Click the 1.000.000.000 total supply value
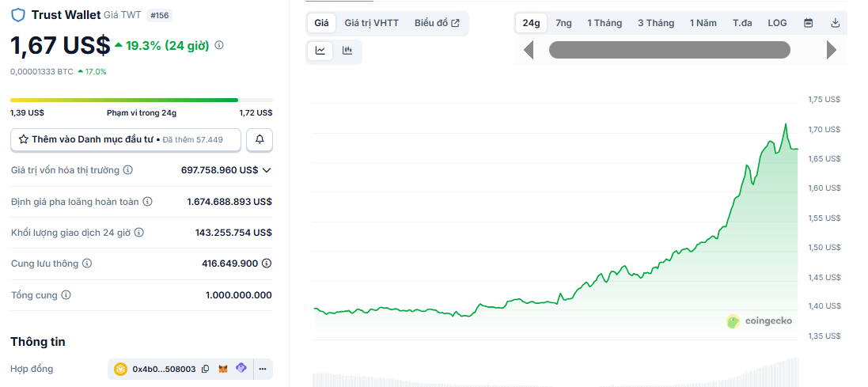Viewport: 868px width, 387px height. tap(239, 295)
